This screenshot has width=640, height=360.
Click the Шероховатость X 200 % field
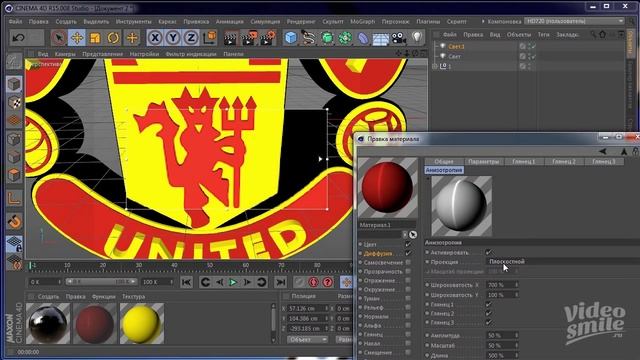(502, 285)
